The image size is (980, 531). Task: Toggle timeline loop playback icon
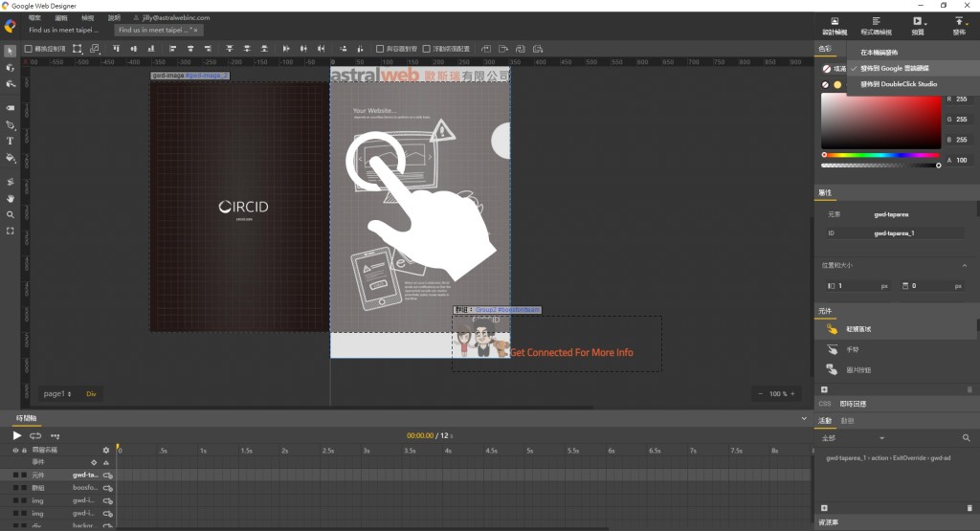[x=35, y=435]
